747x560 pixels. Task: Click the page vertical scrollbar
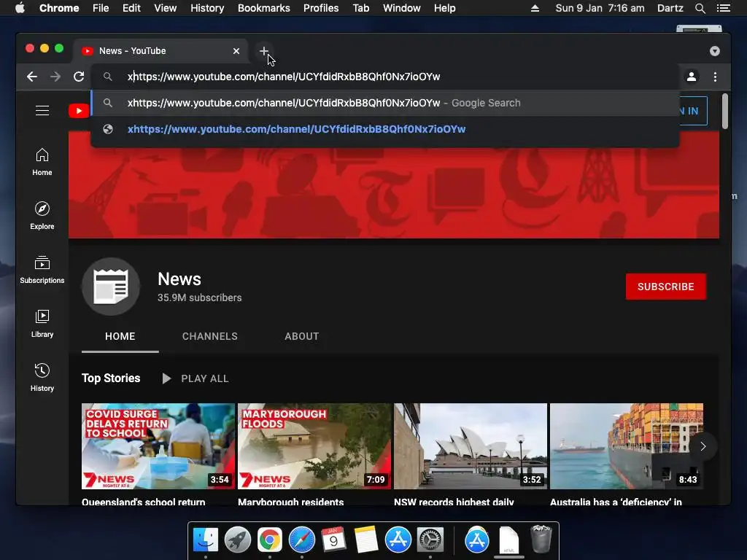[x=725, y=111]
